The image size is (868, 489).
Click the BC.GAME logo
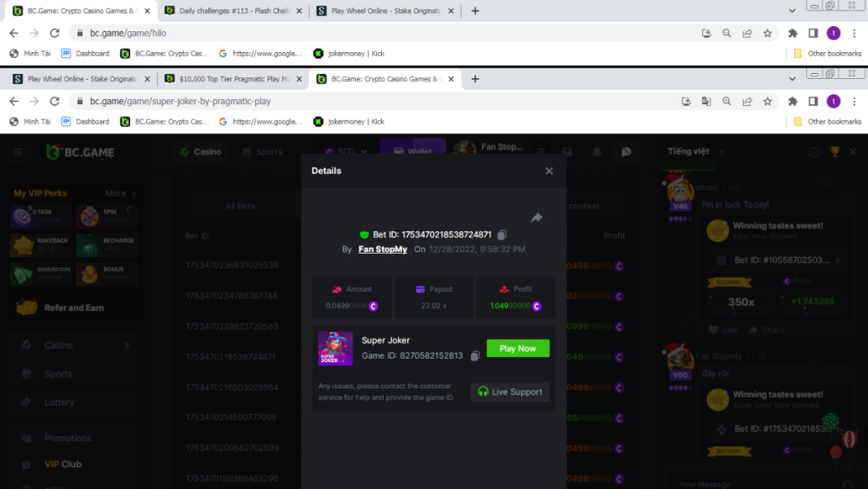click(x=81, y=152)
